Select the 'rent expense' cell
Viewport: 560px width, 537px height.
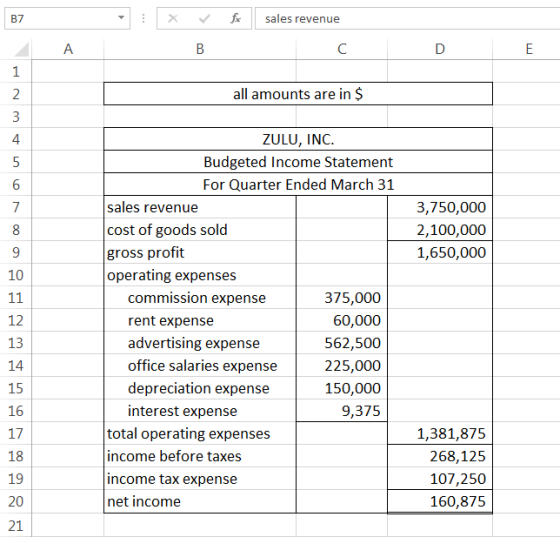pos(200,320)
